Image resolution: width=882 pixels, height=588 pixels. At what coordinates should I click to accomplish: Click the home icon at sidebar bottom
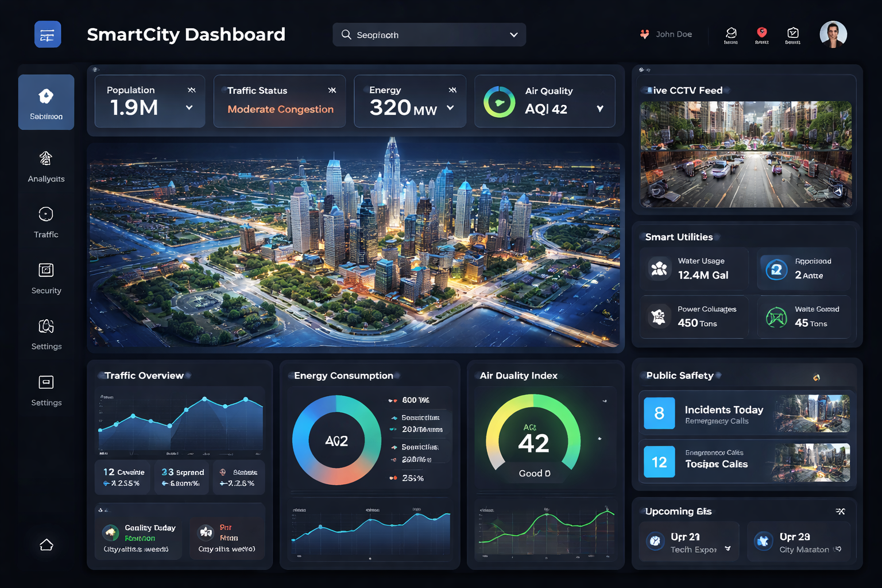(x=46, y=544)
